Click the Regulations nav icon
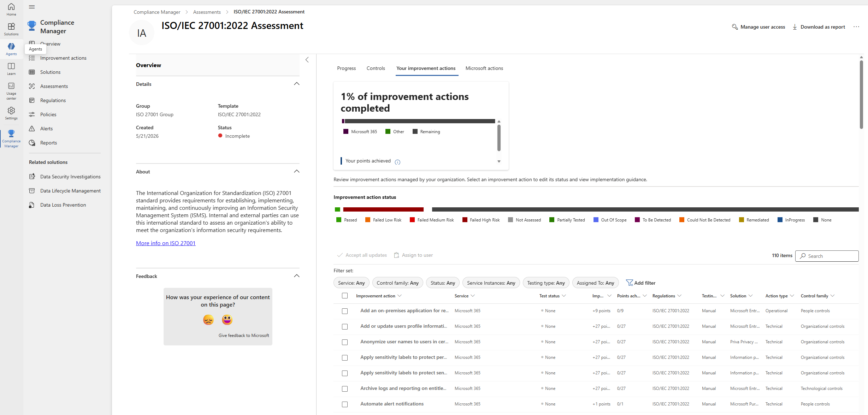Screen dimensions: 868x415 pyautogui.click(x=32, y=100)
